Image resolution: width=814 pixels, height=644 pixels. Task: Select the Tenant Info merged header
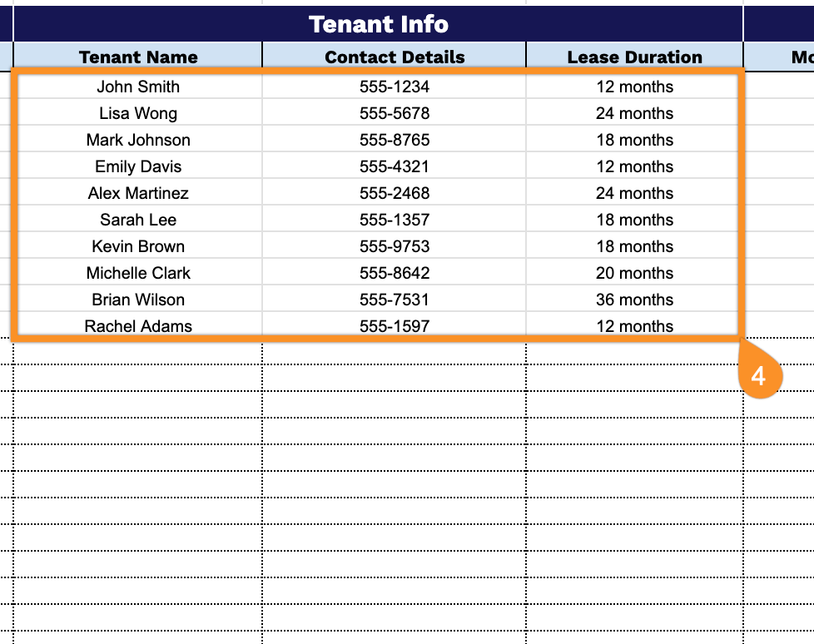pos(379,24)
